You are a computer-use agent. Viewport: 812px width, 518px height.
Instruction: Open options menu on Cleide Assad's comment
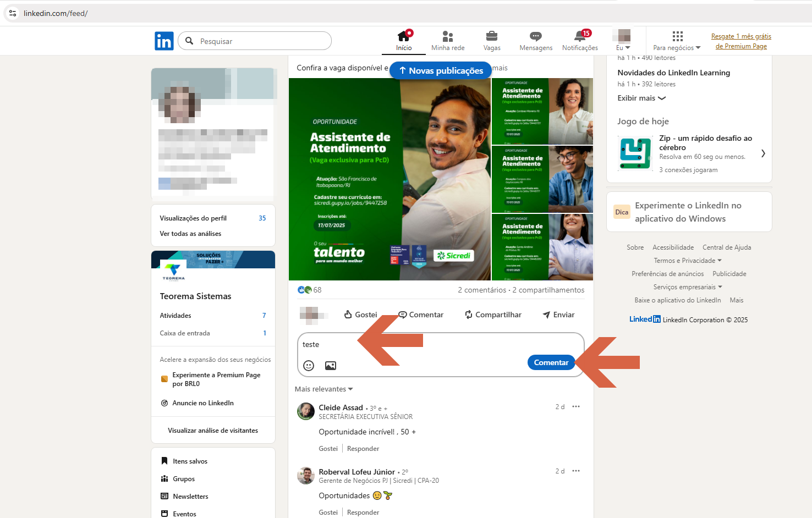coord(576,407)
